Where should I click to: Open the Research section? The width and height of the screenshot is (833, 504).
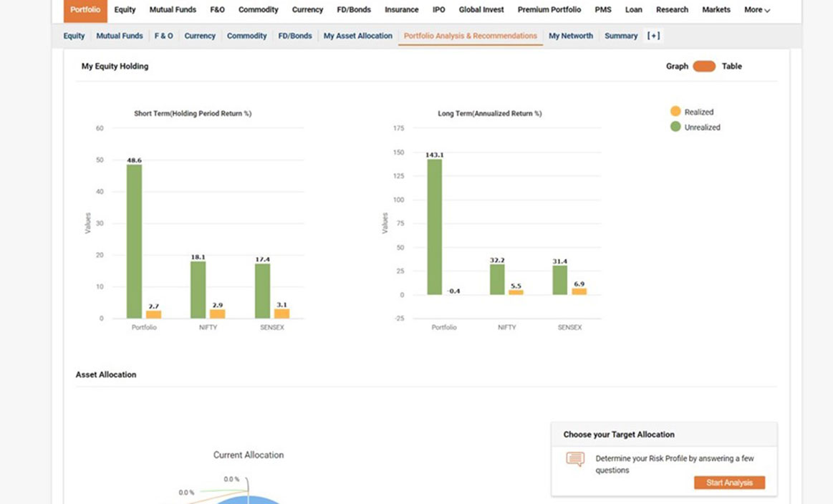[672, 9]
